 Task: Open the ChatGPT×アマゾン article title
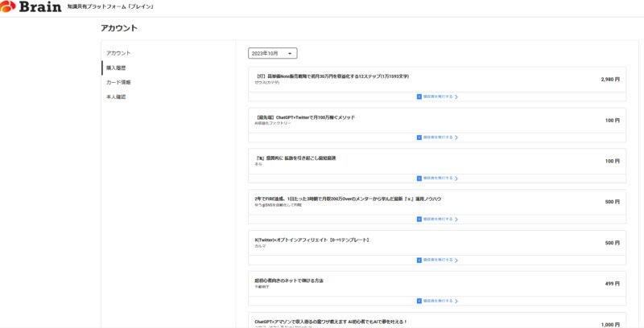331,322
